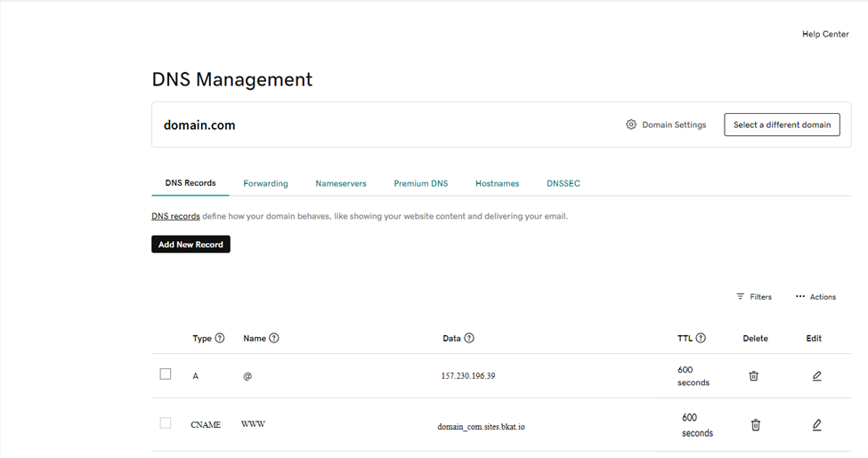Click the help icon beside Data column
Viewport: 868px width, 458px height.
point(469,339)
